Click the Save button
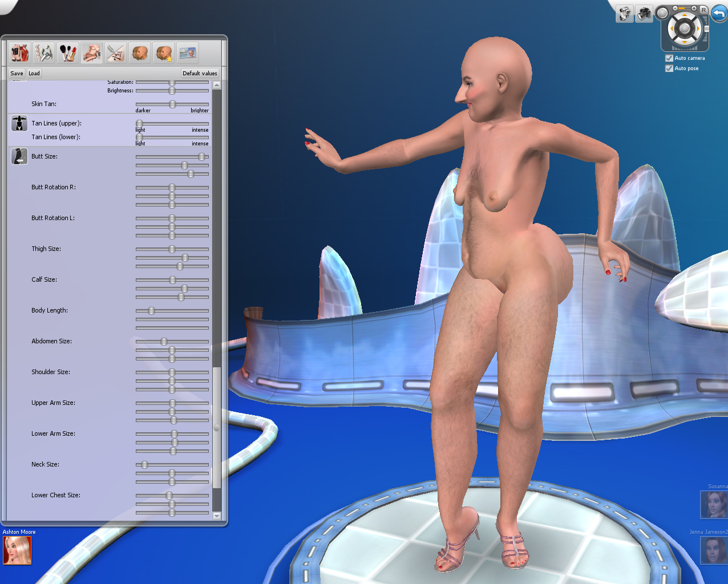Image resolution: width=728 pixels, height=584 pixels. 17,73
